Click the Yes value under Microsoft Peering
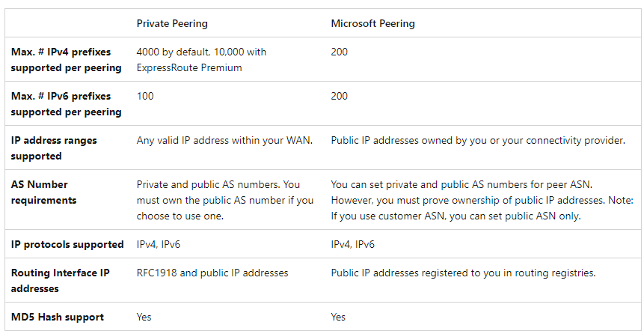 pyautogui.click(x=338, y=317)
